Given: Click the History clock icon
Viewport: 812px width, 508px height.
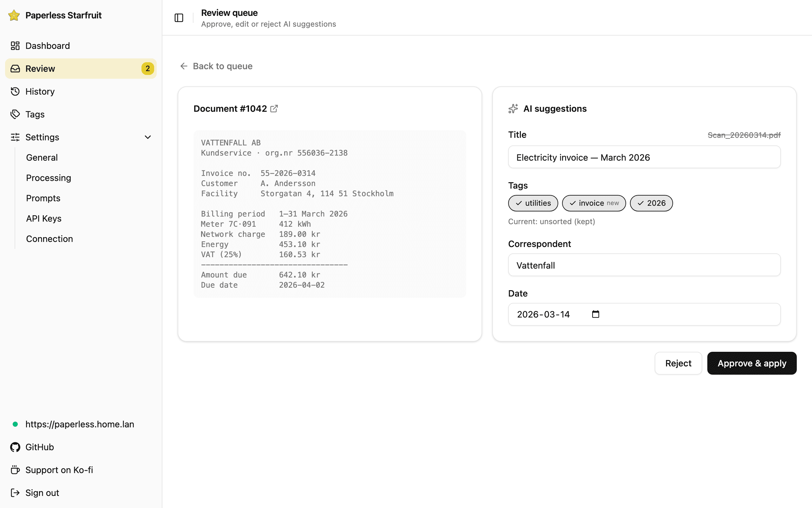Looking at the screenshot, I should click(x=15, y=91).
